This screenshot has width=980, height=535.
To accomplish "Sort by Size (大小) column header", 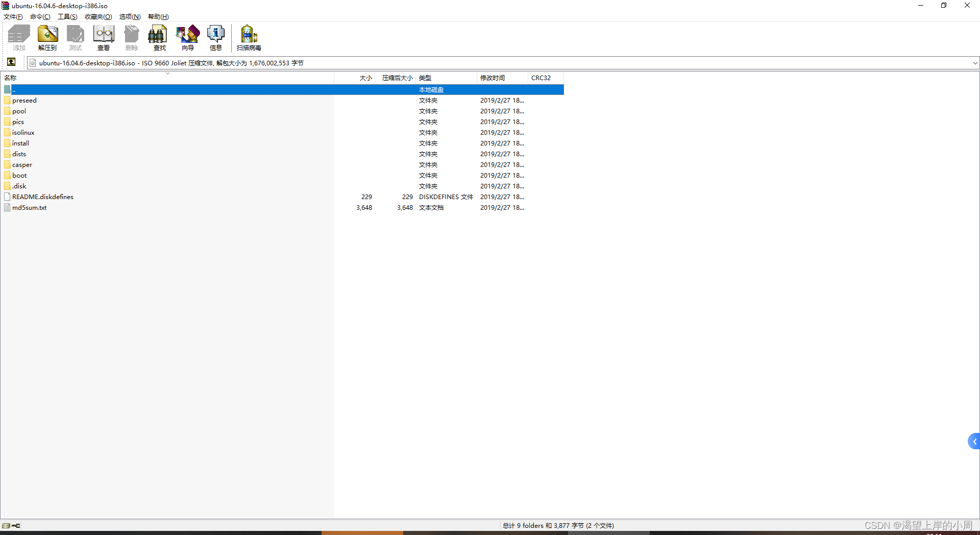I will click(x=355, y=78).
